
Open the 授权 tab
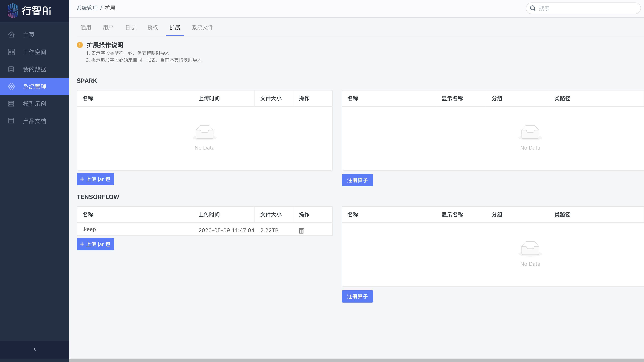152,27
